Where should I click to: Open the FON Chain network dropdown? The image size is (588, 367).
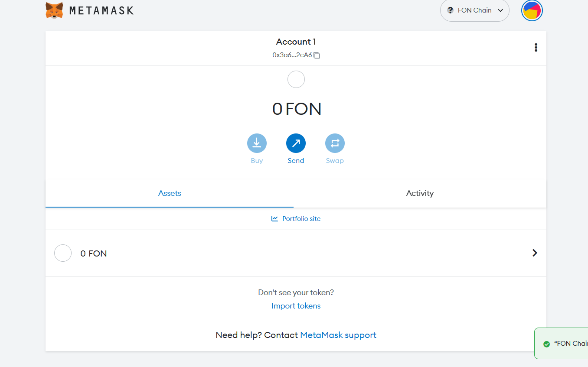point(475,10)
